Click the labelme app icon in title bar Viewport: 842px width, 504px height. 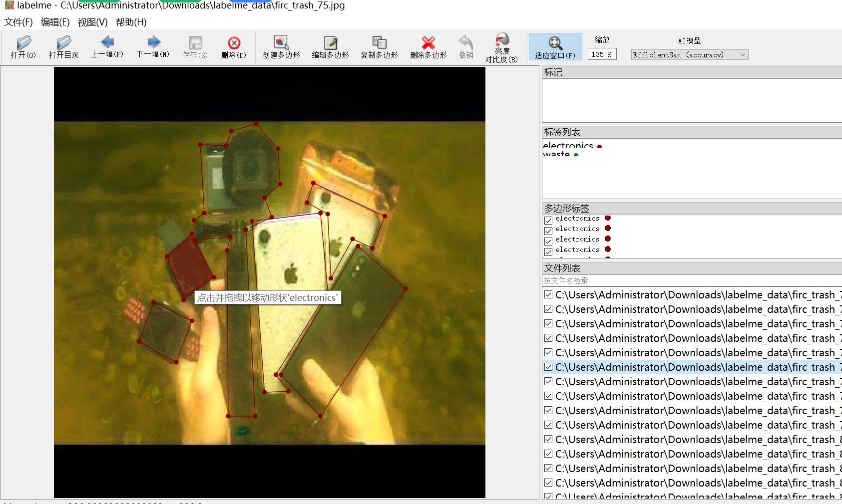(9, 5)
